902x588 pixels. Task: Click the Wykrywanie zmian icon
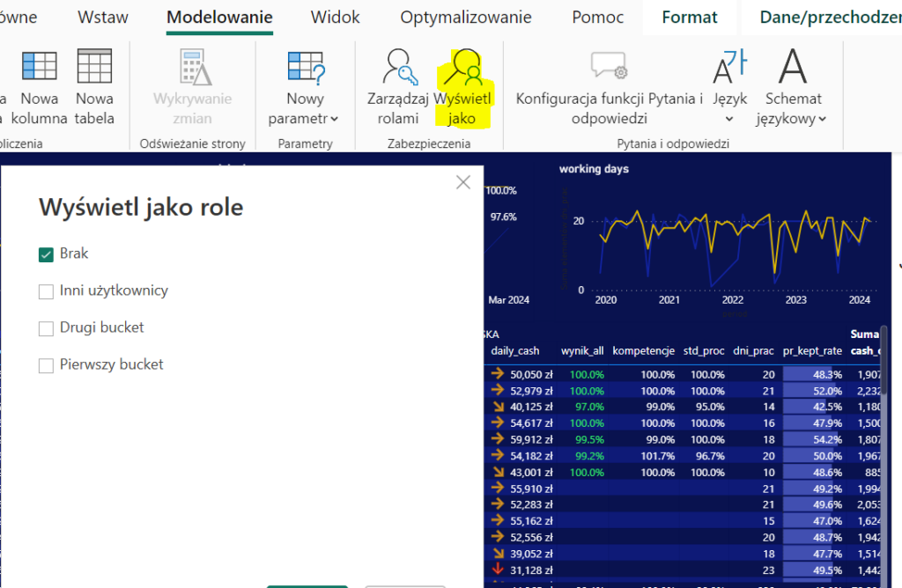pos(192,67)
